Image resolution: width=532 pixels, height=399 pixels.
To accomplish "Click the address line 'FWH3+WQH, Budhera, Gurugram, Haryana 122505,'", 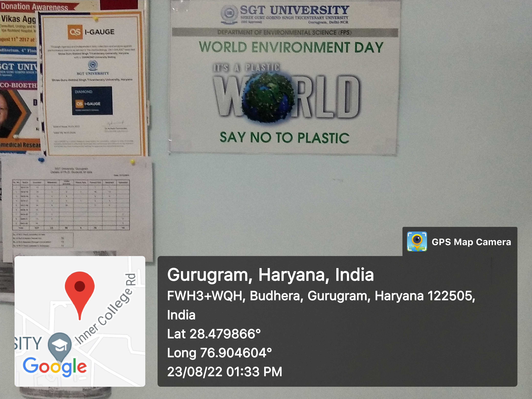I will [x=321, y=296].
